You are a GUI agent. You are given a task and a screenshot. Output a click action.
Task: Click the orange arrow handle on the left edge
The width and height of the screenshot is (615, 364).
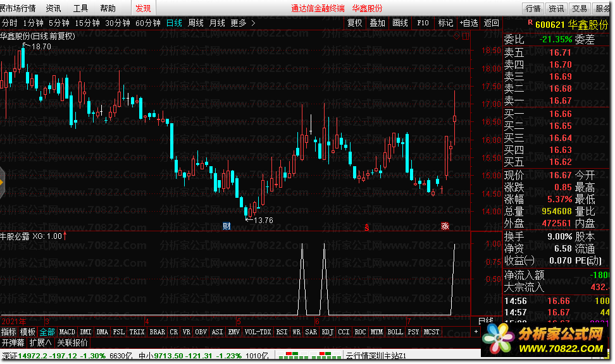point(2,183)
